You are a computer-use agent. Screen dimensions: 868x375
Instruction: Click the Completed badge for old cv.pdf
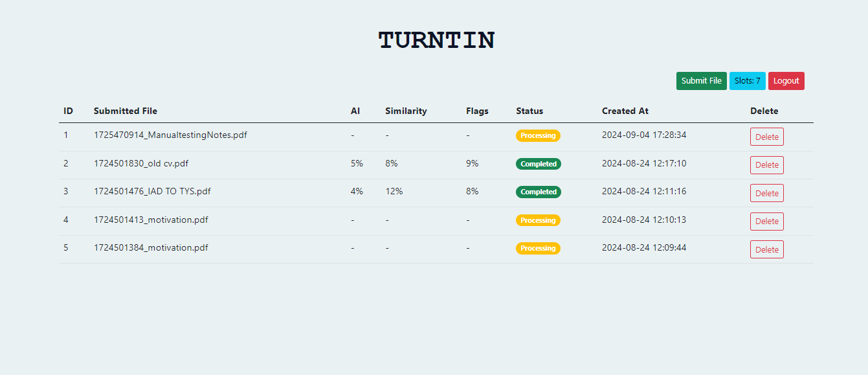[539, 164]
